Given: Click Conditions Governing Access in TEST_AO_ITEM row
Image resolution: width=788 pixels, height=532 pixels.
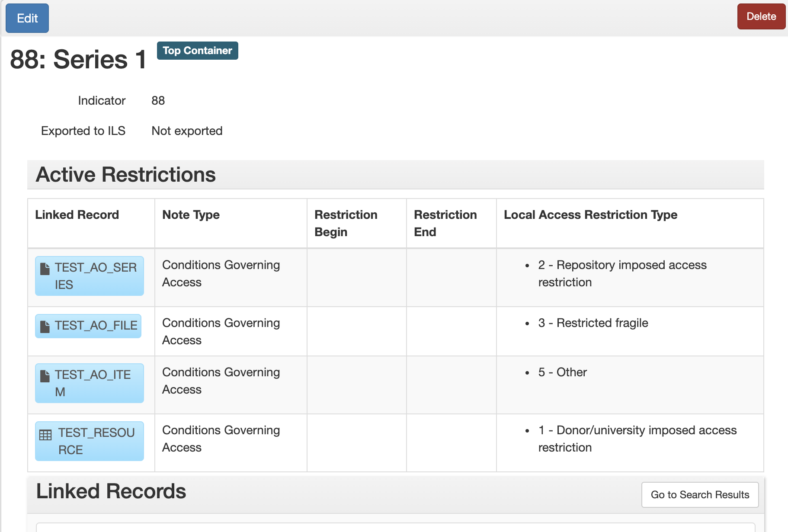Looking at the screenshot, I should pos(221,381).
